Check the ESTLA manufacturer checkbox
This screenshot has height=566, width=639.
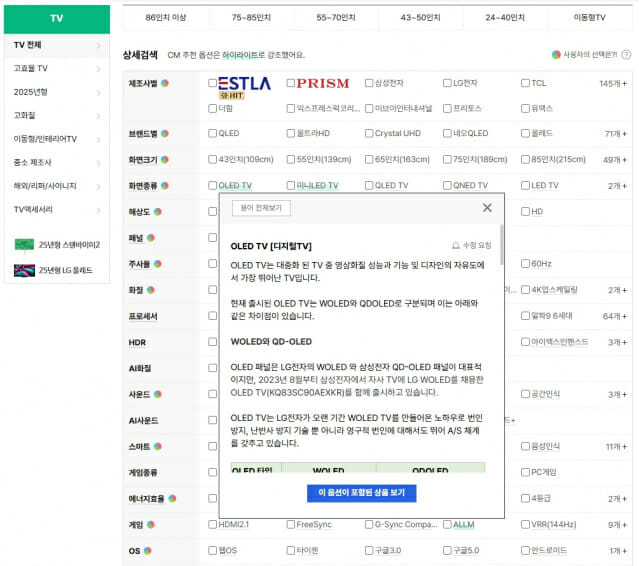[x=212, y=83]
